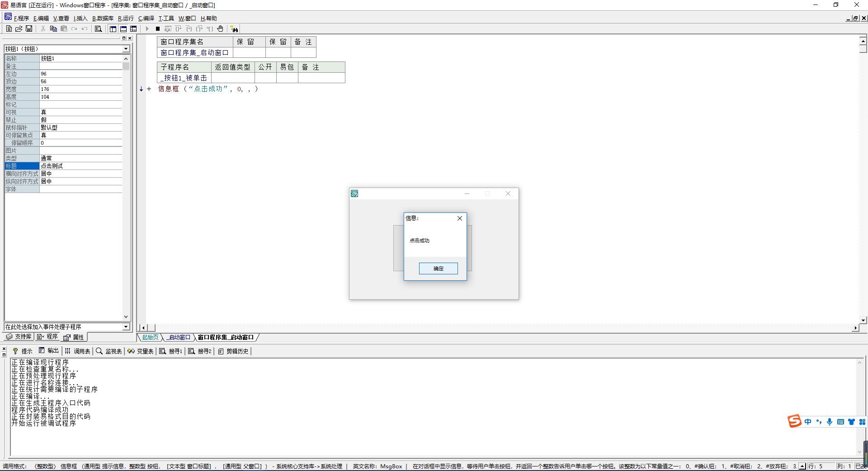Open the 按钮1 component selector dropdown

pos(126,49)
